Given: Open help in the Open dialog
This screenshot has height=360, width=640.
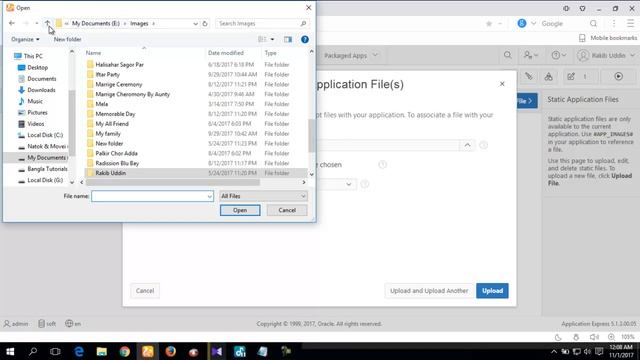Looking at the screenshot, I should pyautogui.click(x=304, y=39).
